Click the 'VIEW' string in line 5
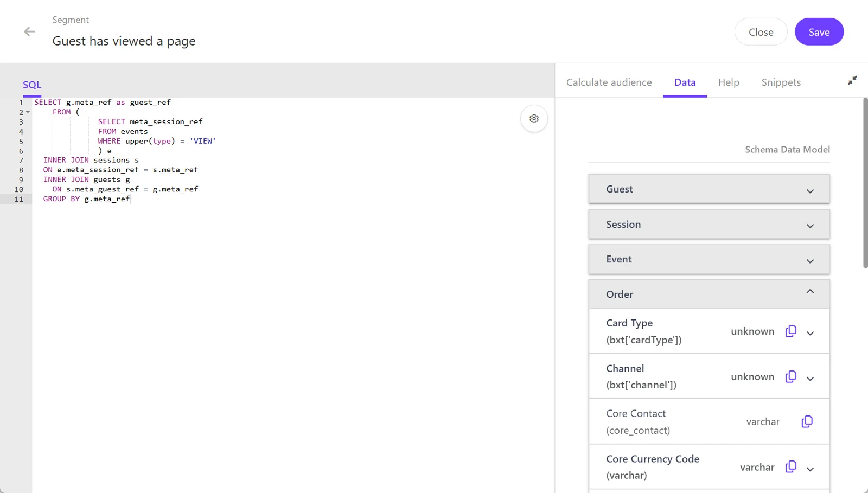The image size is (868, 493). pos(202,141)
